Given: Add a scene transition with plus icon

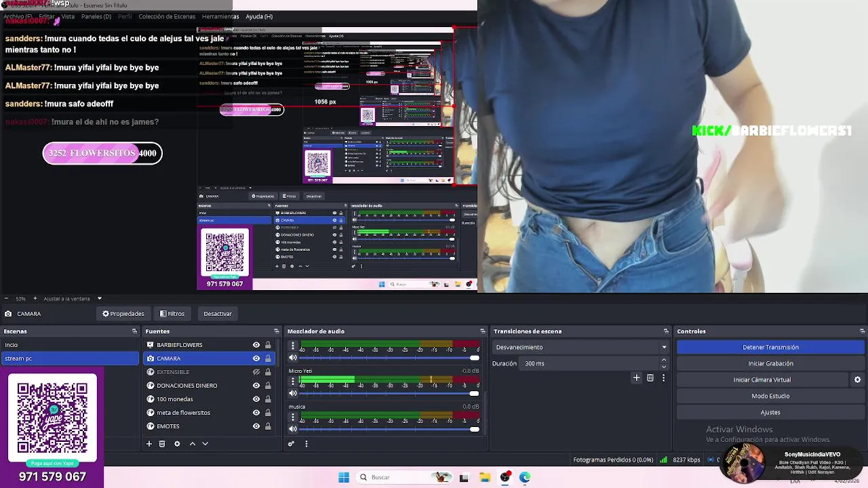Looking at the screenshot, I should click(x=636, y=378).
